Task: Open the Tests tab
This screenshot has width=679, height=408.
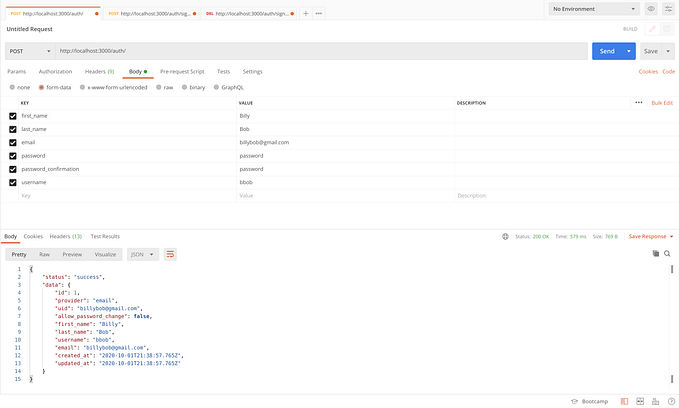Action: click(x=223, y=71)
